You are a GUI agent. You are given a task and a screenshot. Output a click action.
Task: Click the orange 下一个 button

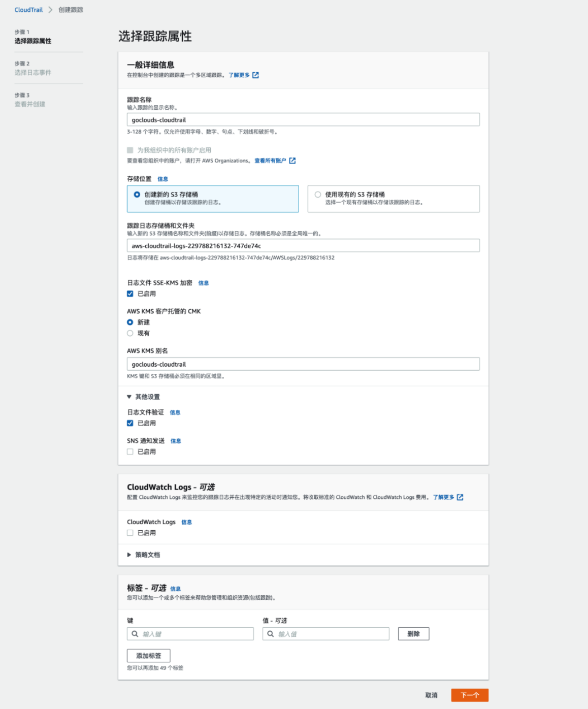point(470,695)
